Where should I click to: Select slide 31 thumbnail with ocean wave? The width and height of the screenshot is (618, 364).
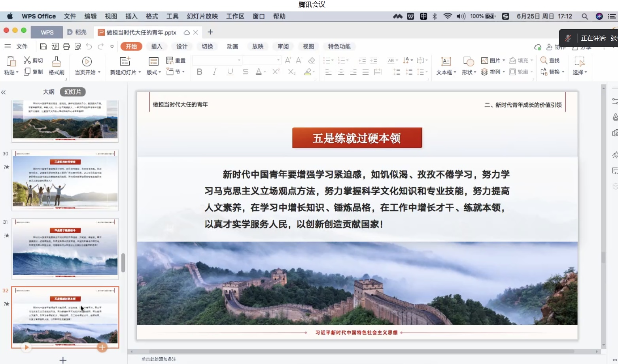pyautogui.click(x=65, y=248)
